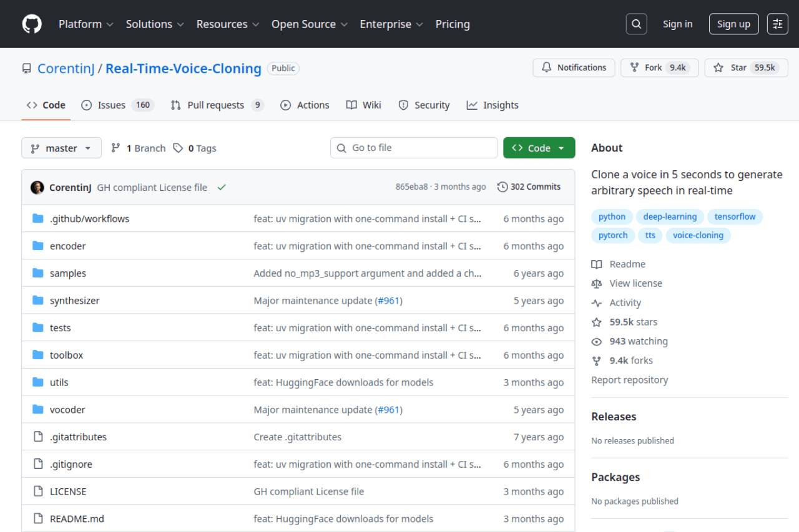Click the Sign up button
799x532 pixels.
coord(733,24)
